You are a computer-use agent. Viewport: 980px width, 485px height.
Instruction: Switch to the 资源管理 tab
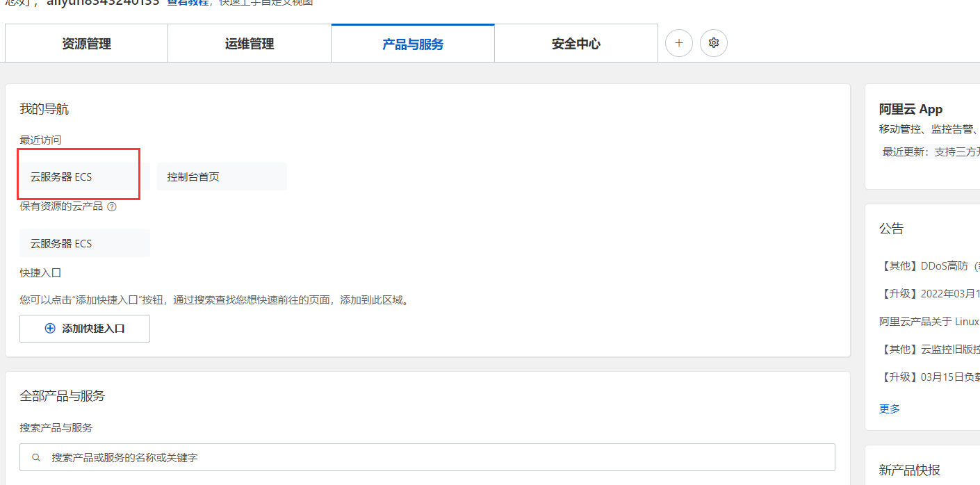coord(86,44)
